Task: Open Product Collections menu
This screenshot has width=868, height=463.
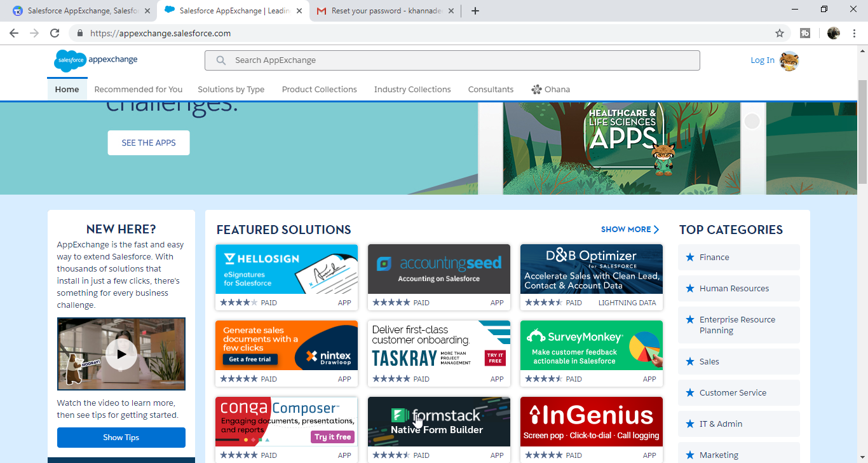Action: (320, 90)
